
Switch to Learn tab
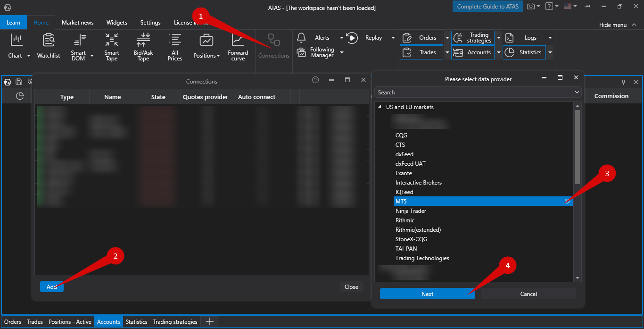point(14,23)
